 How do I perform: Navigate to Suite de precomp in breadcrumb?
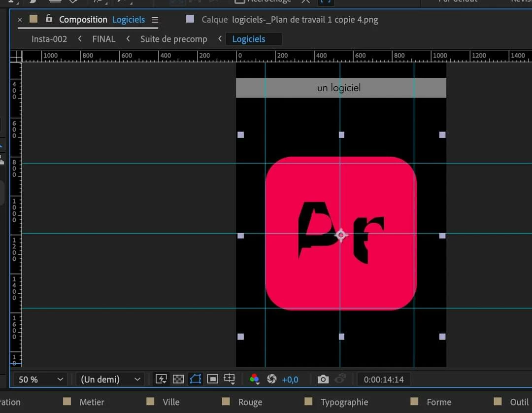click(x=174, y=39)
